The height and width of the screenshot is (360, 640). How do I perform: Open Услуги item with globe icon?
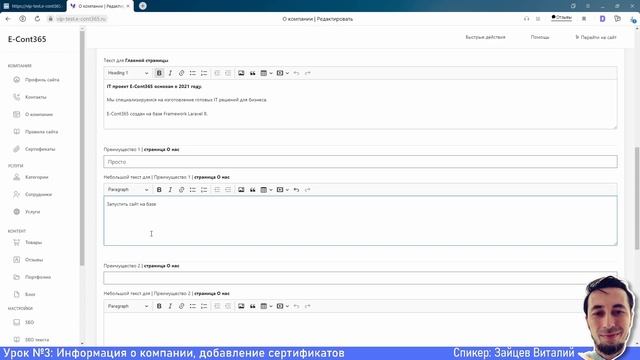(x=28, y=212)
